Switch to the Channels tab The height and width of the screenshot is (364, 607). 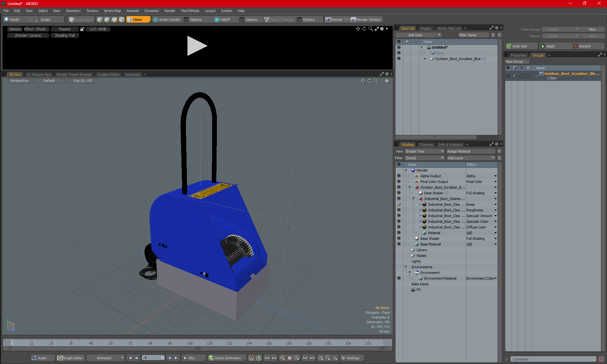(x=426, y=145)
